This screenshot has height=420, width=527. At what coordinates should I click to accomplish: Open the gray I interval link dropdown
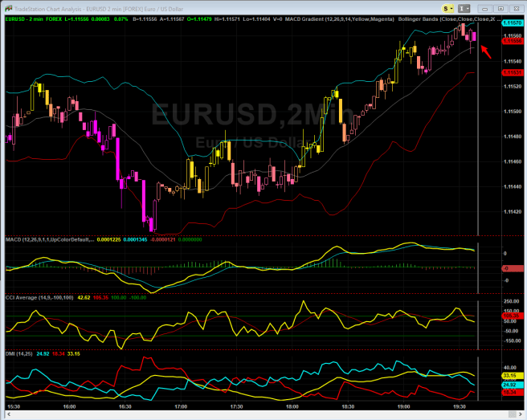464,7
